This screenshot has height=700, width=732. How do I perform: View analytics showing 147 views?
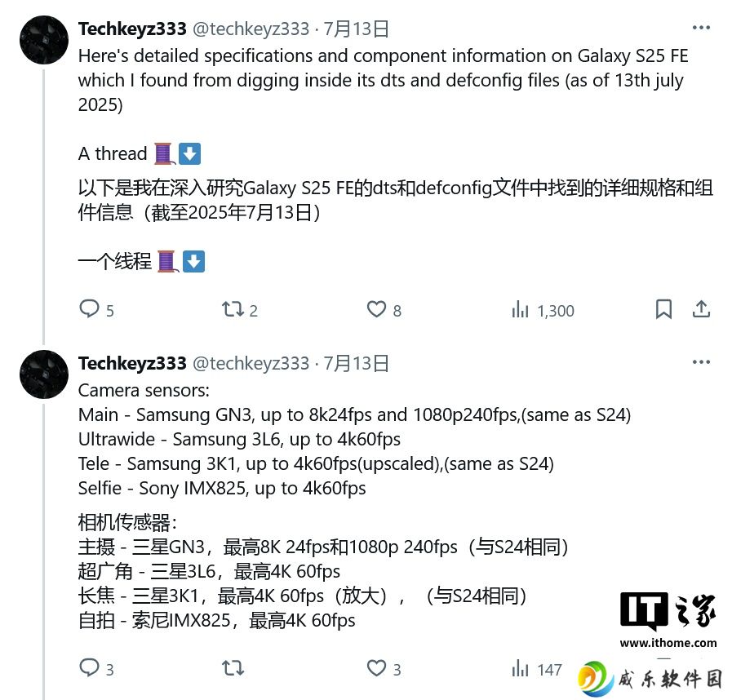pyautogui.click(x=536, y=669)
